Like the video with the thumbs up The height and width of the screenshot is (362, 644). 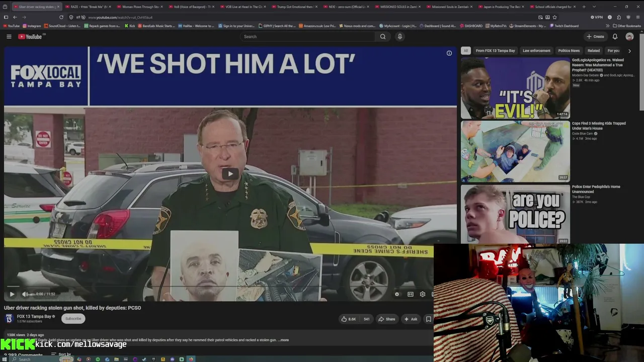349,319
